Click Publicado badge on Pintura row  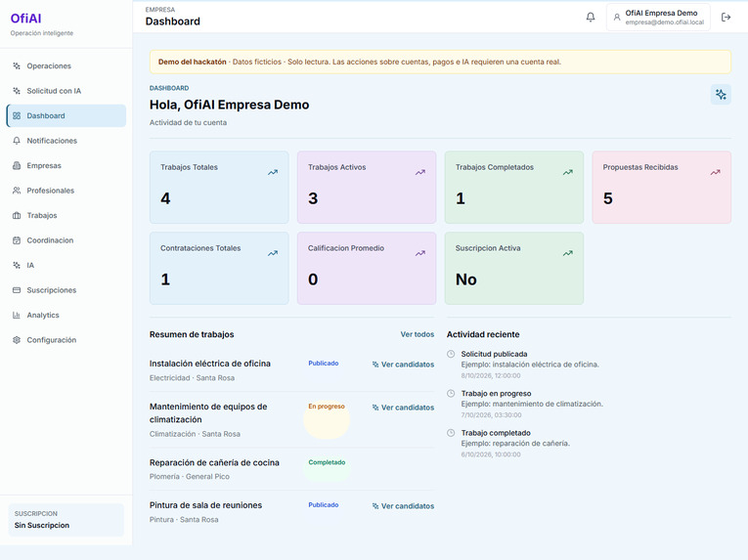[324, 504]
